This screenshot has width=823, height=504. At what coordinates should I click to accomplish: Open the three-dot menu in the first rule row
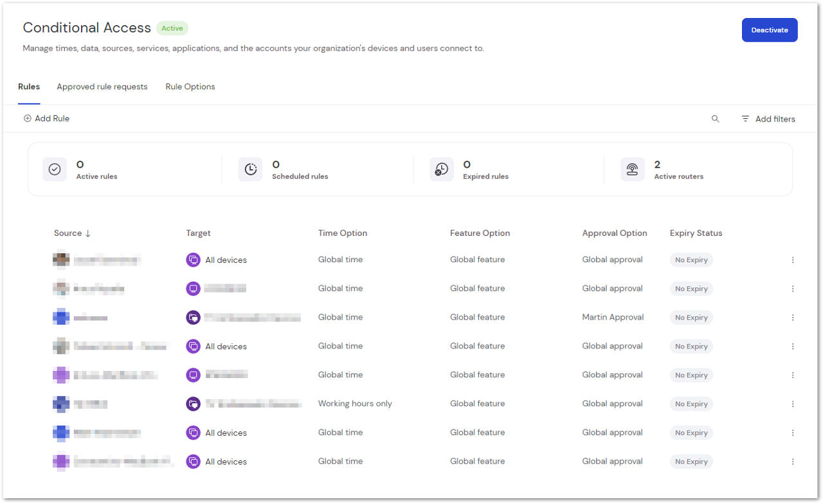793,260
